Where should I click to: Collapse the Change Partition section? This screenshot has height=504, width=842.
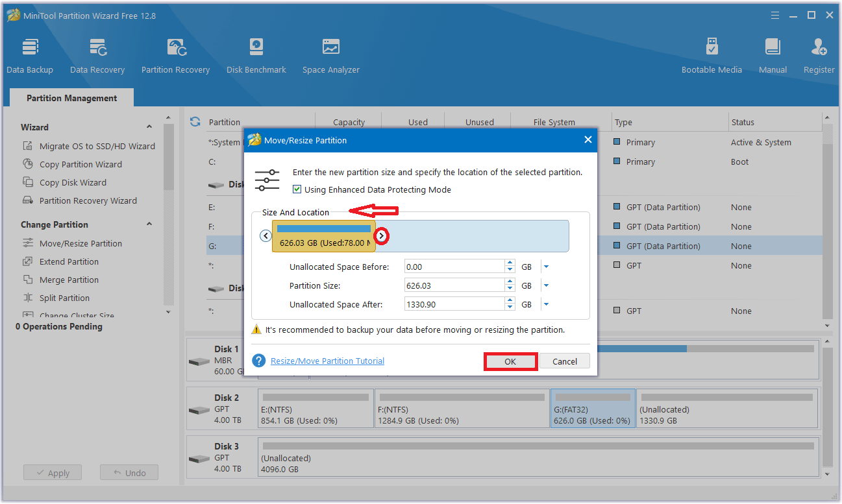click(149, 224)
